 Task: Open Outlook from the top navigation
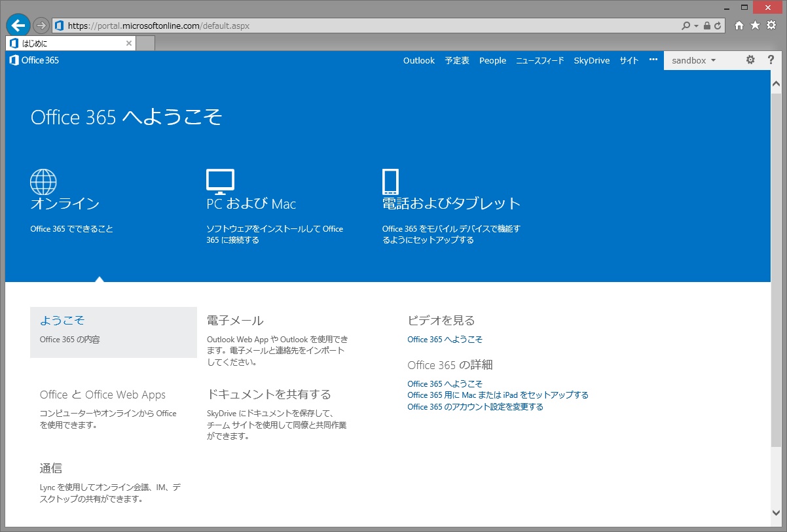click(x=418, y=60)
